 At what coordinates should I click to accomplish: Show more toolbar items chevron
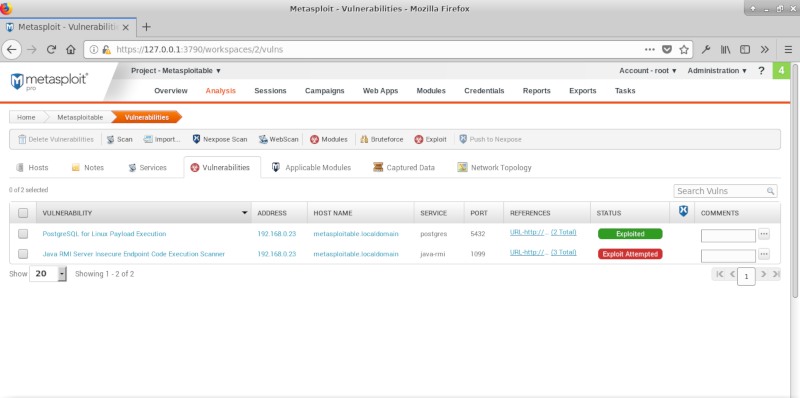click(x=764, y=49)
